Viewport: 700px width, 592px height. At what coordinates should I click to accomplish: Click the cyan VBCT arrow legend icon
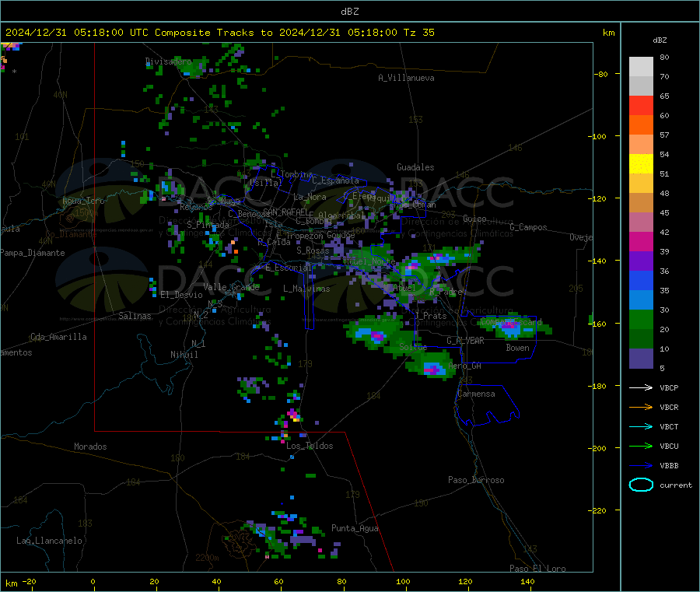pyautogui.click(x=641, y=426)
